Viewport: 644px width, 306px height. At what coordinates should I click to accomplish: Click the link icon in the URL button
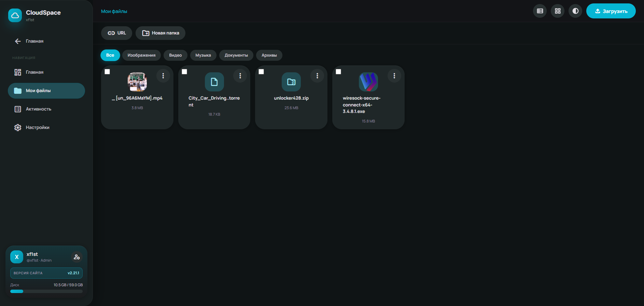click(x=111, y=33)
